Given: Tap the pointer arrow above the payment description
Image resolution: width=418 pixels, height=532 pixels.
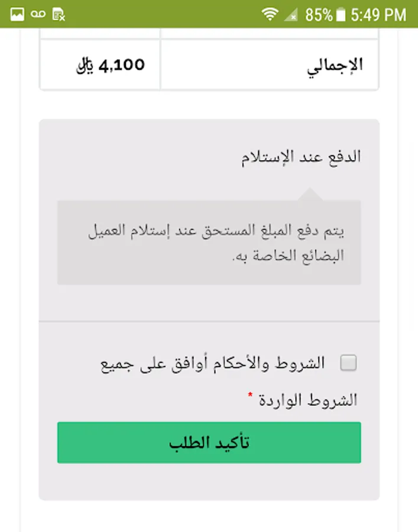Looking at the screenshot, I should 312,195.
